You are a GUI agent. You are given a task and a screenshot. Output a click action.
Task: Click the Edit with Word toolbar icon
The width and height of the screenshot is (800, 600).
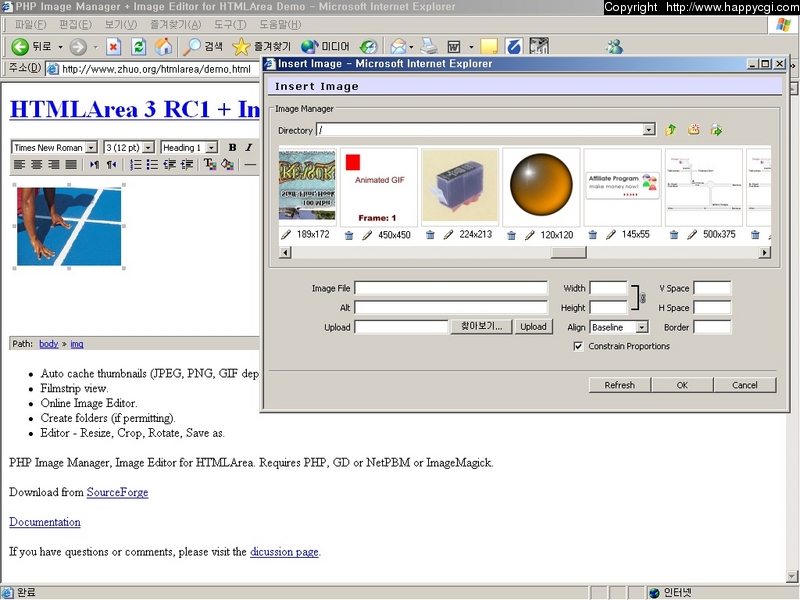tap(454, 47)
